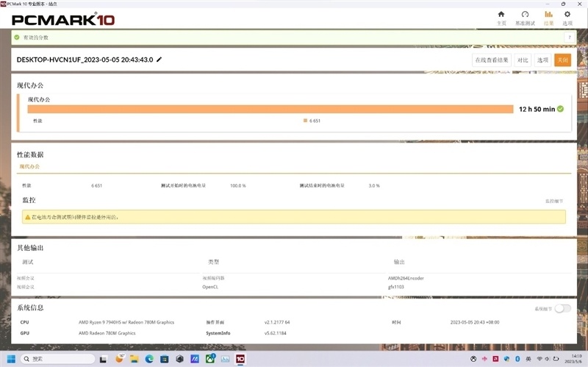Click the OpenCL type cell

click(210, 287)
